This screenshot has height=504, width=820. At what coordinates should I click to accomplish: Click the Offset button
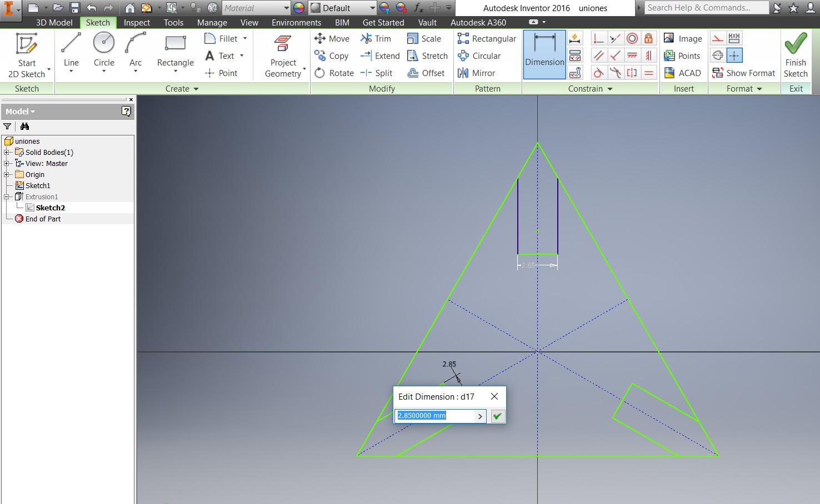tap(426, 73)
